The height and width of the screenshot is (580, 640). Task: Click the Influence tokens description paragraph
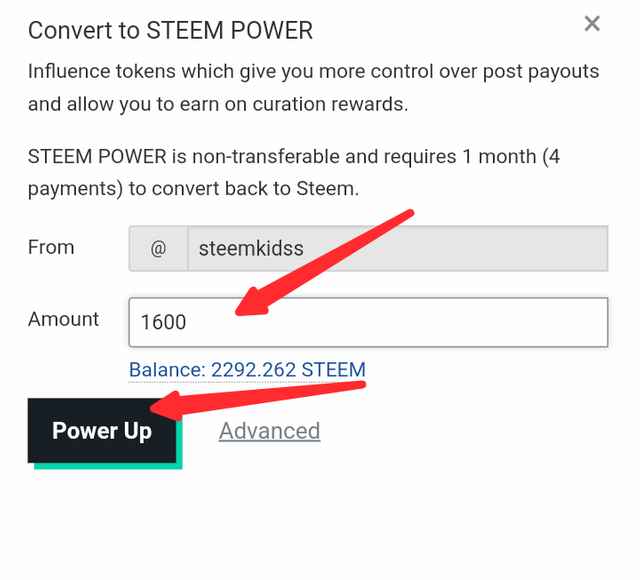(313, 87)
